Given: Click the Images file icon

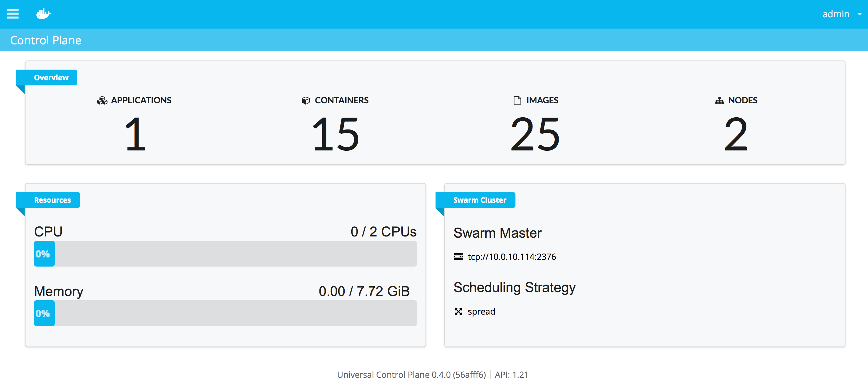Looking at the screenshot, I should tap(517, 101).
